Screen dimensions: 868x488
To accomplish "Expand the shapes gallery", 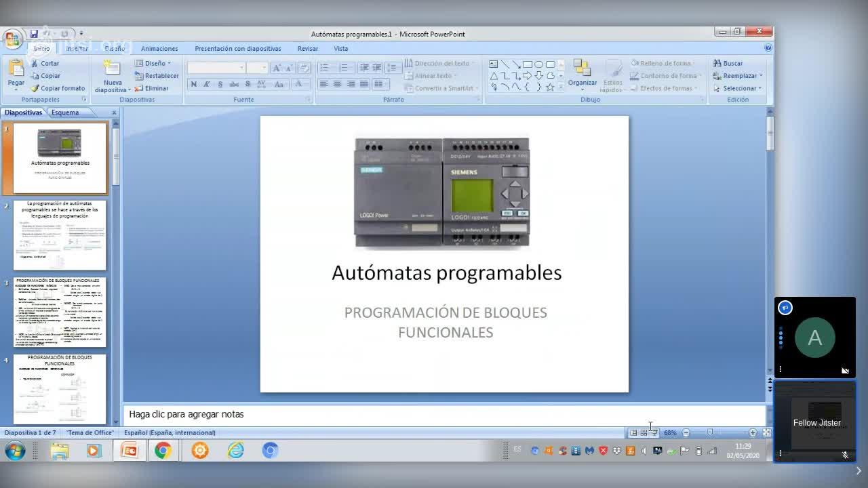I will 559,87.
